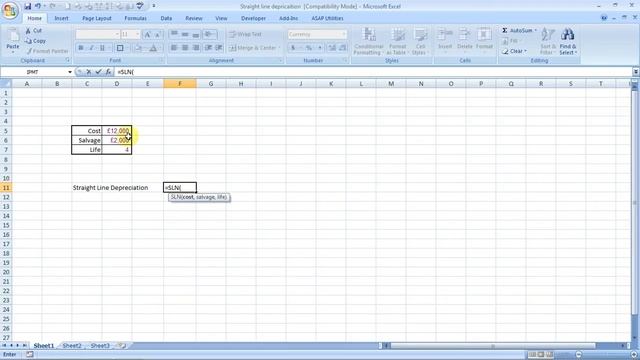Cancel the formula entry with X

coord(89,72)
